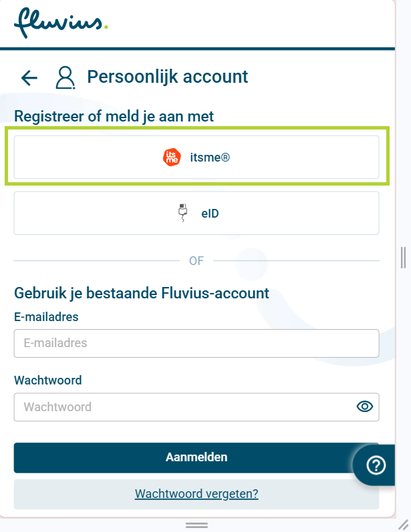Image resolution: width=411 pixels, height=532 pixels.
Task: Click the horizontal resize handle at bottom
Action: click(196, 525)
